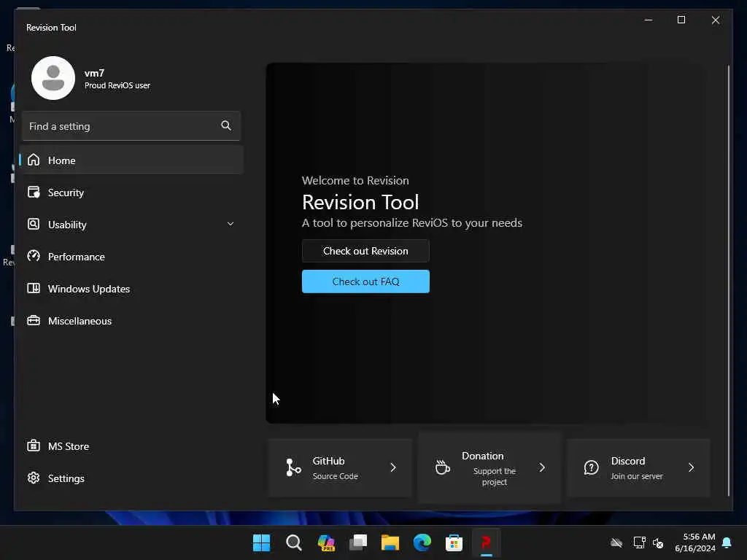Click the Check out Revision button
The image size is (747, 560).
tap(365, 251)
